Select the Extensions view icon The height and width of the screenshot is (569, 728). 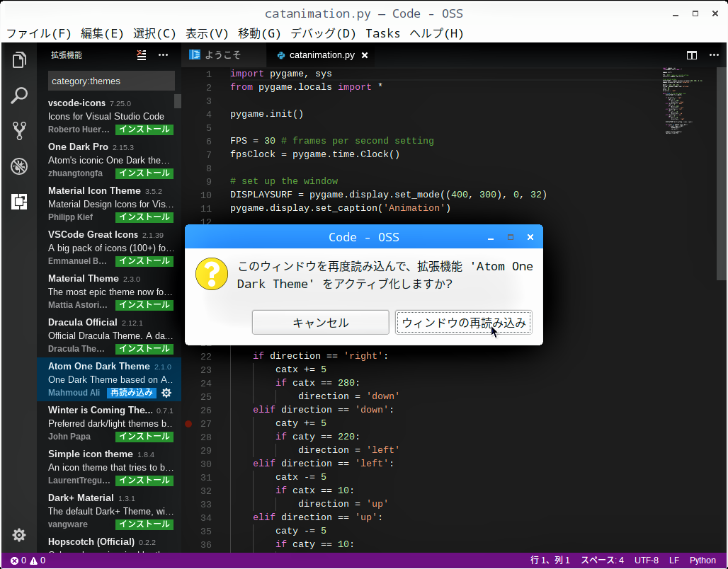coord(19,202)
